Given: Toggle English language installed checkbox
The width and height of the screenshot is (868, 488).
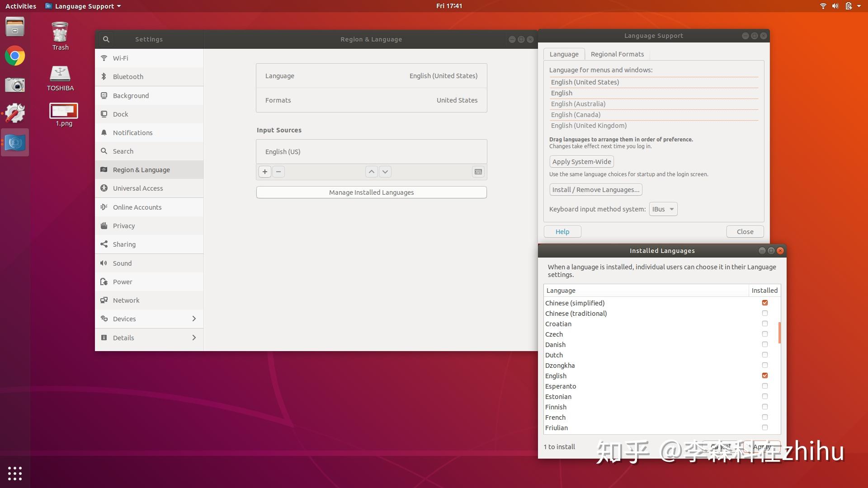Looking at the screenshot, I should pos(764,375).
